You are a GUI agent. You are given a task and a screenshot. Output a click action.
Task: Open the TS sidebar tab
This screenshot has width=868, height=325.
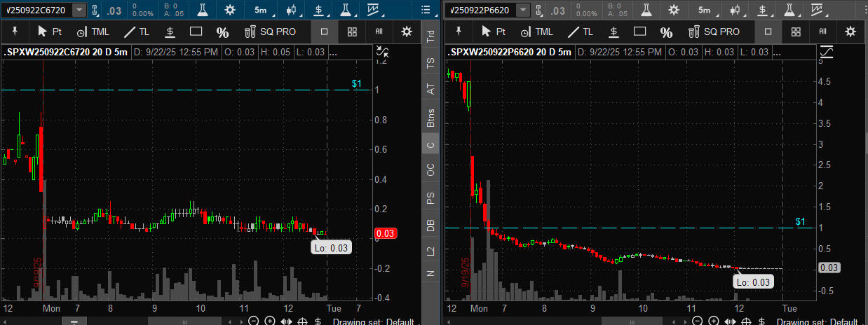pos(430,63)
